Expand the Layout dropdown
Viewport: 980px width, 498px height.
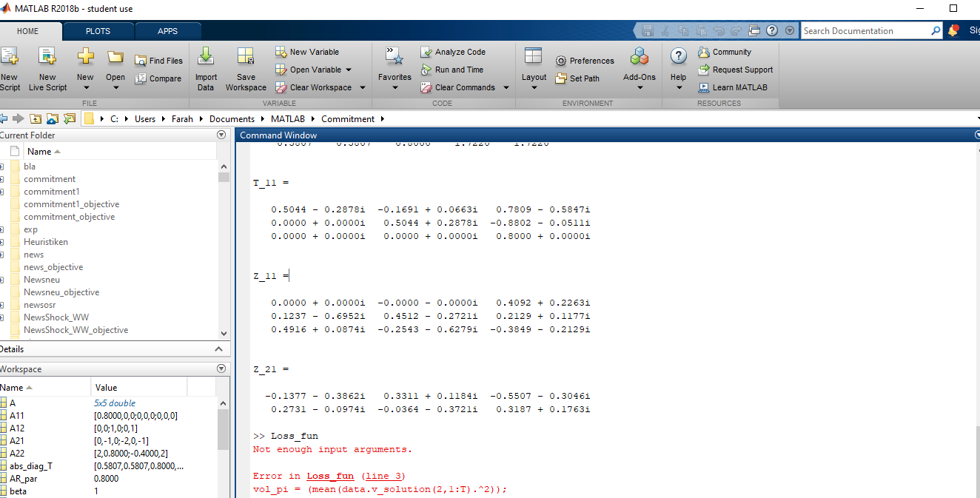click(x=534, y=88)
